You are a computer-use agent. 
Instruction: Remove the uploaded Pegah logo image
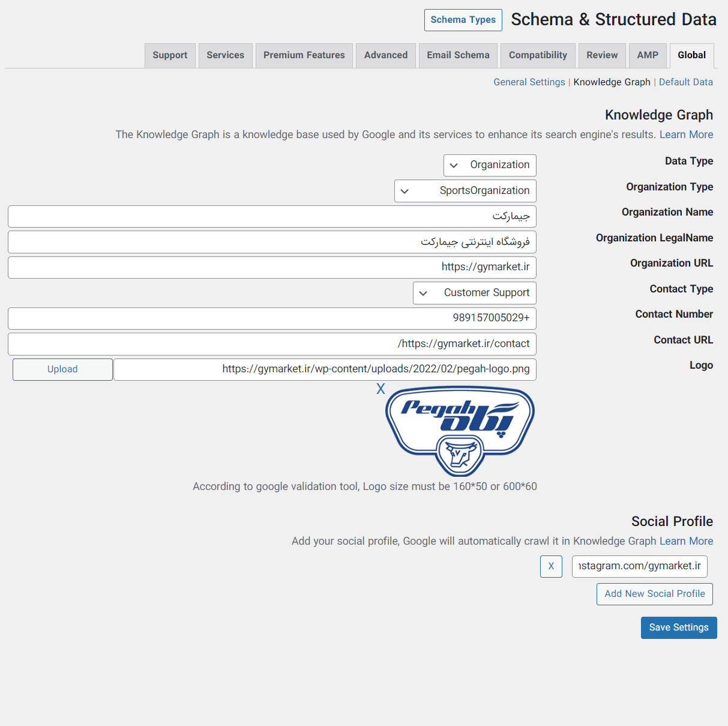point(381,389)
